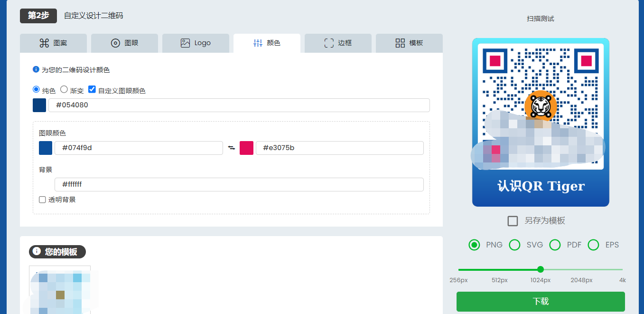Open the pink #e3075b color swatch
644x314 pixels.
click(x=247, y=148)
